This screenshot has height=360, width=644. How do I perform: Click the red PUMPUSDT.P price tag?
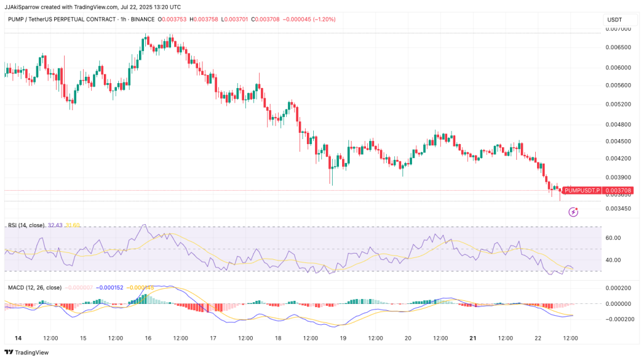pos(582,190)
